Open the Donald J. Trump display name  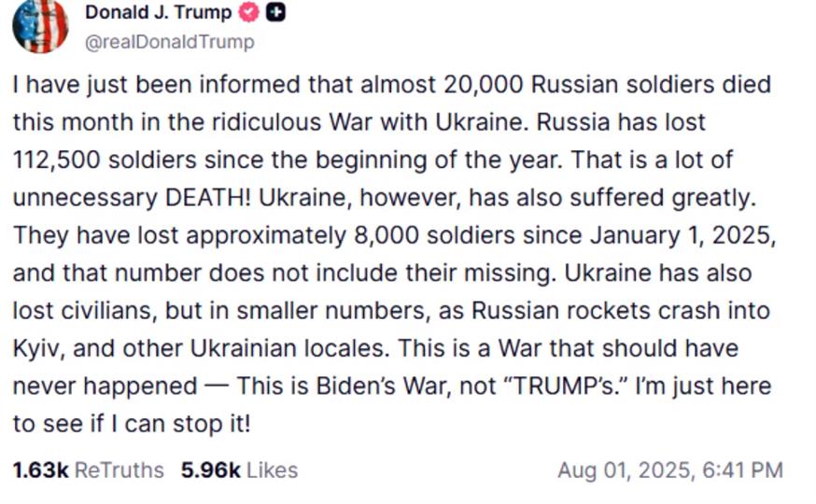[158, 12]
